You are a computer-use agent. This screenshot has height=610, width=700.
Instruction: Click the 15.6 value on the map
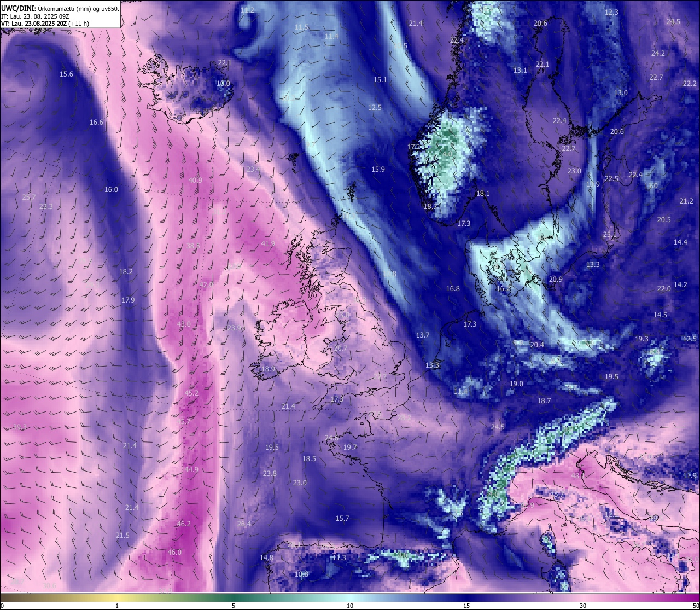(x=66, y=74)
